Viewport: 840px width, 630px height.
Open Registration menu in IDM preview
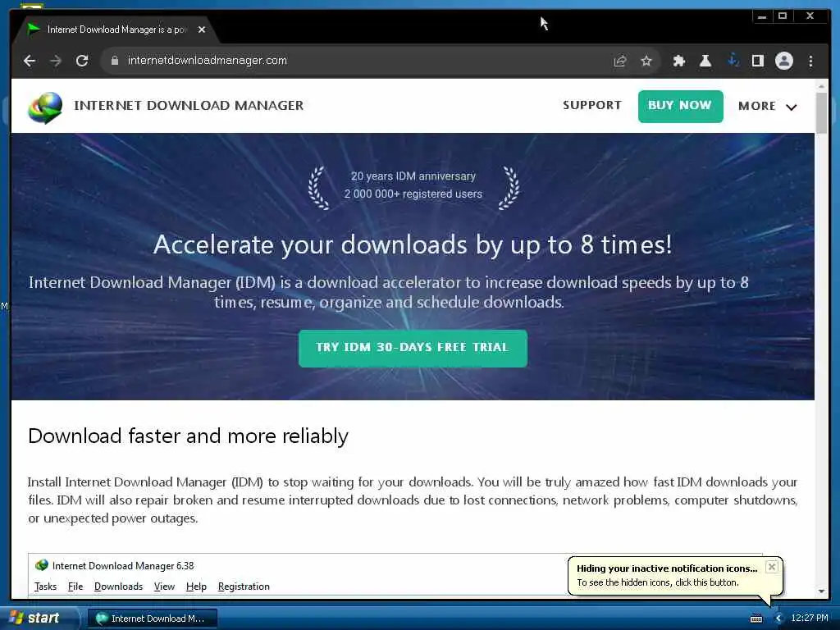(244, 587)
